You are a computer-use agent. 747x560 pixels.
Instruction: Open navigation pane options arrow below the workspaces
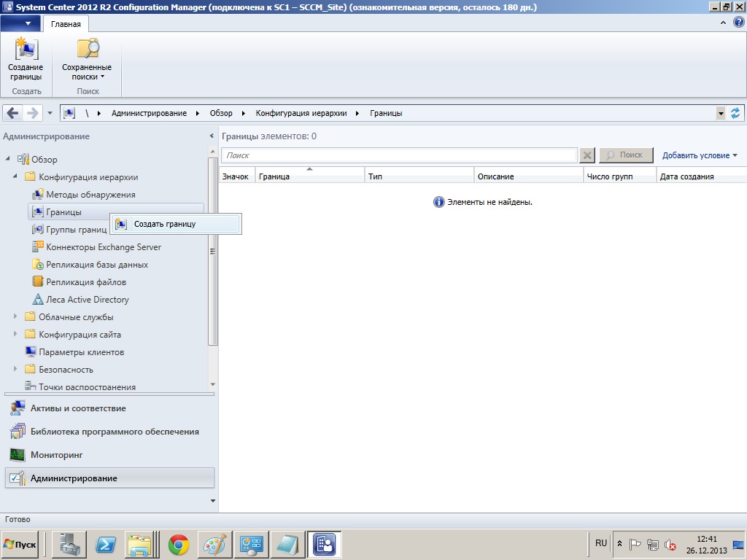pos(212,501)
